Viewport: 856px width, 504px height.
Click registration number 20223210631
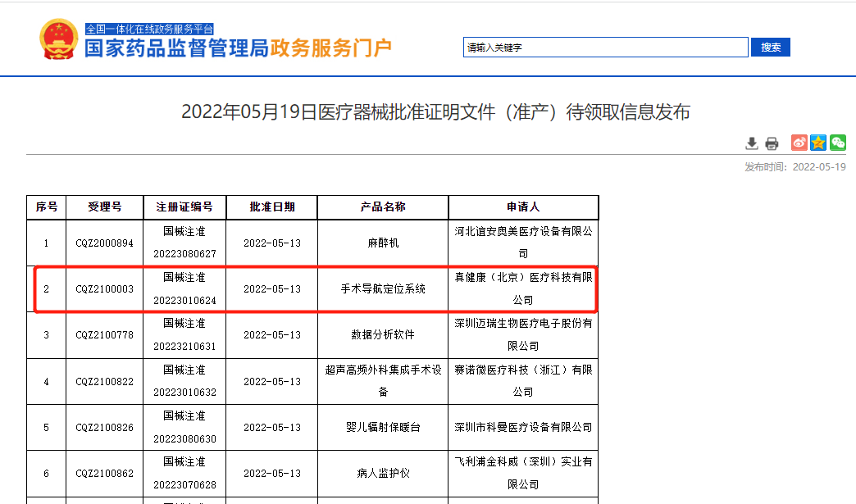tap(184, 347)
